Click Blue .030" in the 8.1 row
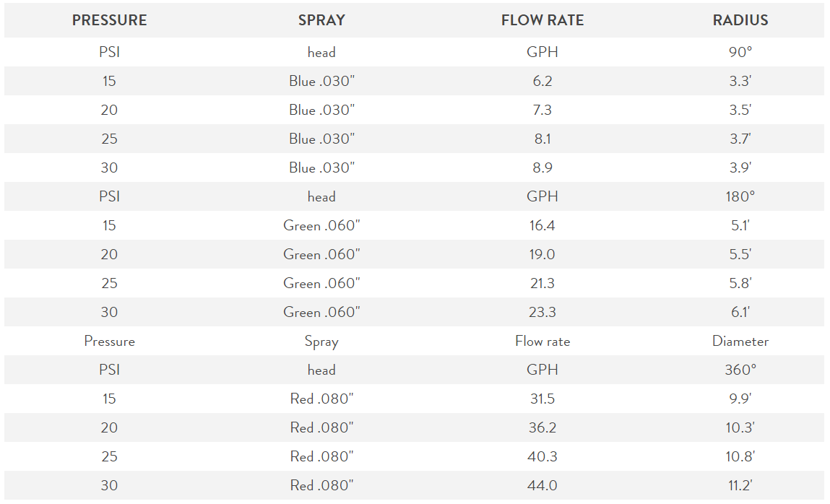 click(321, 139)
